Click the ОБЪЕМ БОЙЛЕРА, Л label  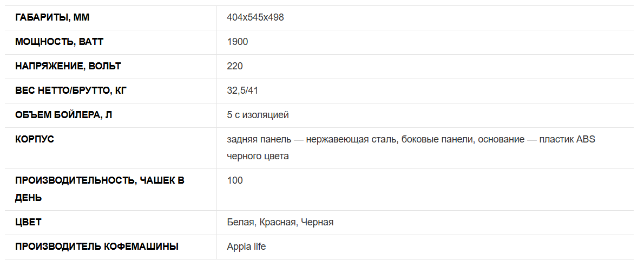[x=64, y=115]
